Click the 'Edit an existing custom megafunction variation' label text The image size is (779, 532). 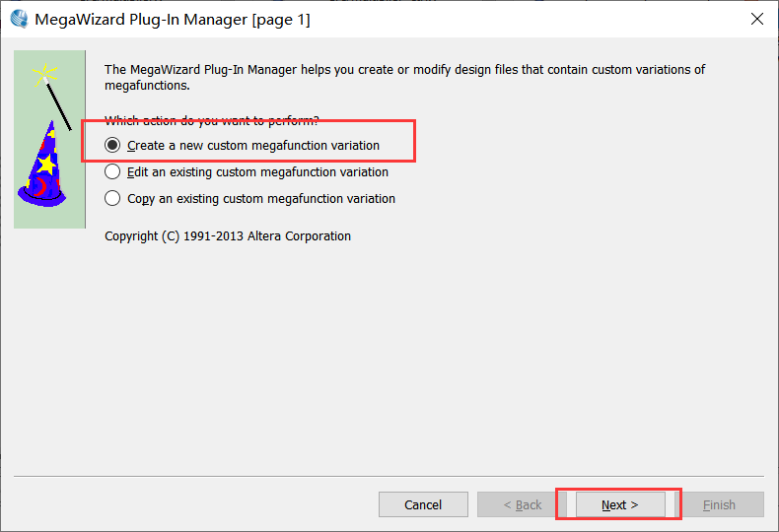pos(257,171)
